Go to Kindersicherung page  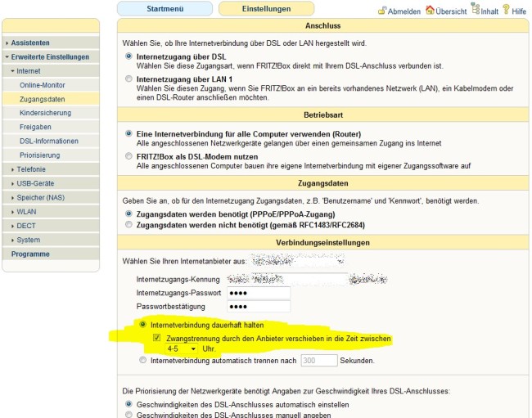[x=47, y=113]
